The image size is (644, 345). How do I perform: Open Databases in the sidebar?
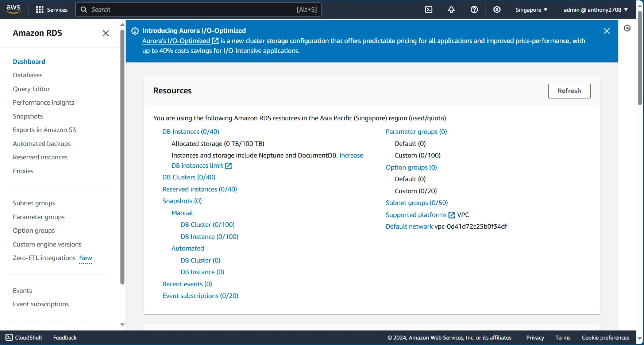click(x=28, y=75)
